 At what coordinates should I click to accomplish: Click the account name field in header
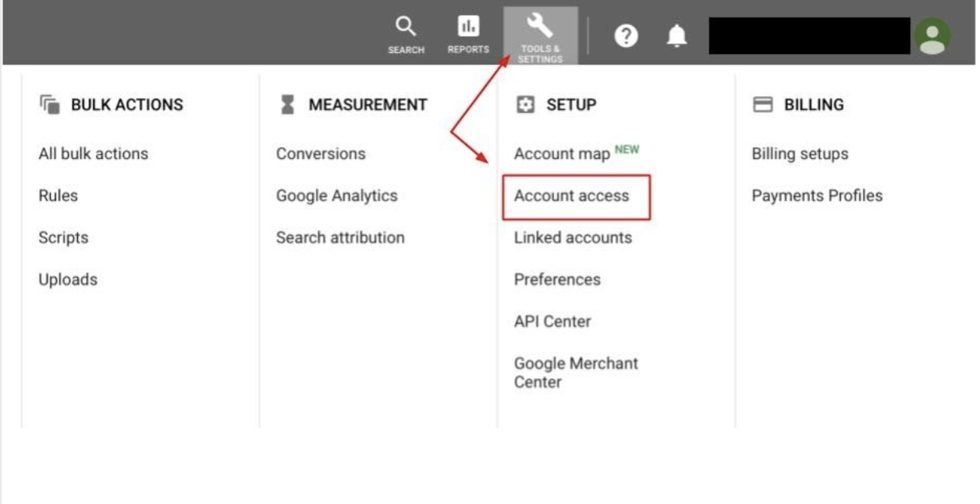point(809,36)
